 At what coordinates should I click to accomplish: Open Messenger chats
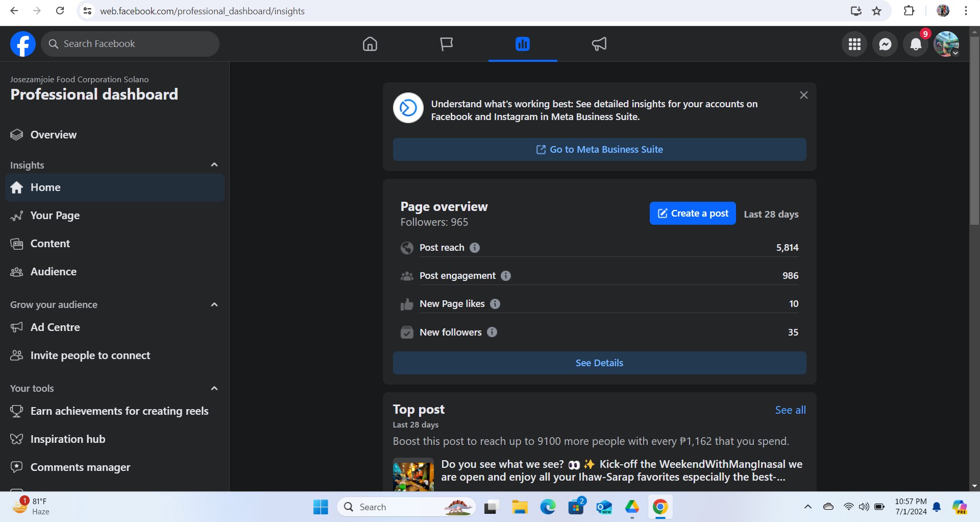point(885,44)
